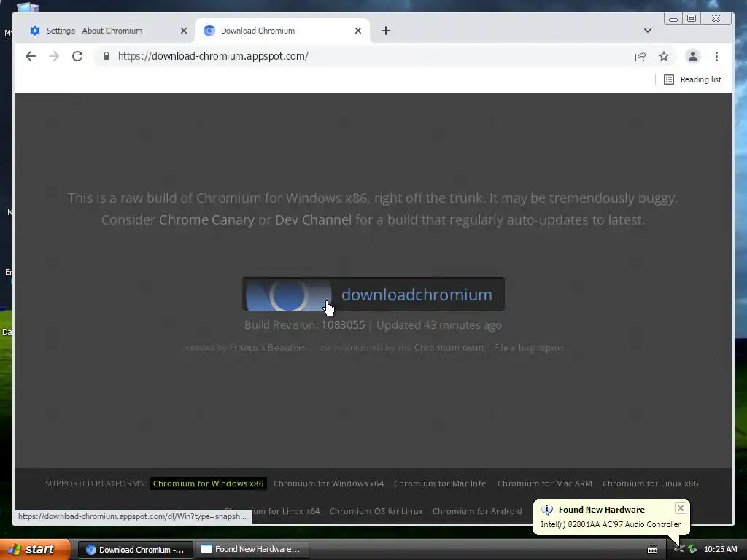
Task: Expand the tab search chevron
Action: pos(648,31)
